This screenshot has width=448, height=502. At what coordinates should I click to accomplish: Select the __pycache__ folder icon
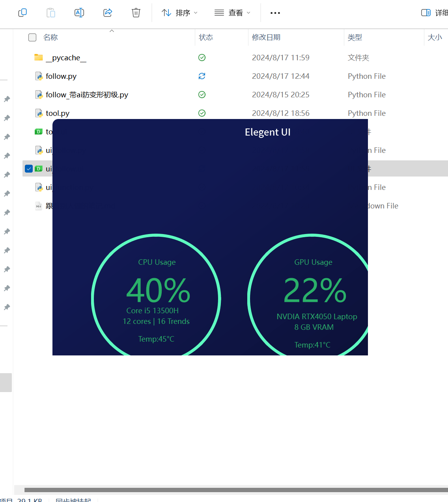click(x=39, y=58)
